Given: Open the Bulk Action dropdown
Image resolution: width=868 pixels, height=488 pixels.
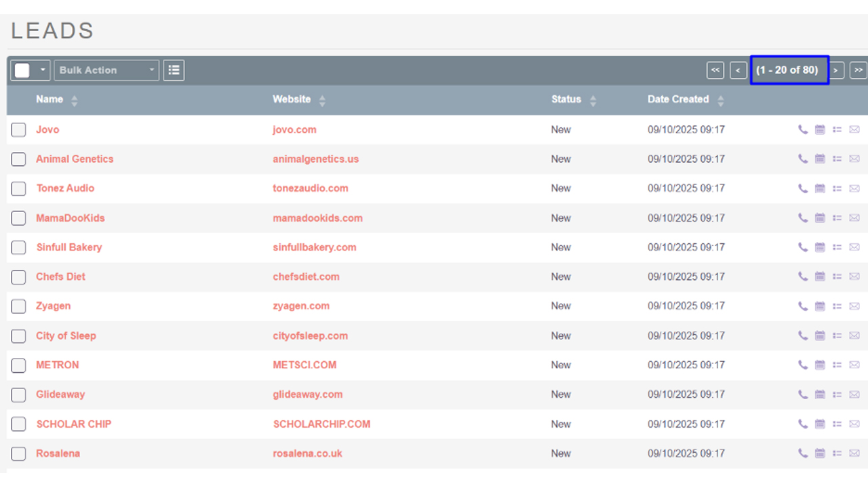Looking at the screenshot, I should (x=106, y=70).
